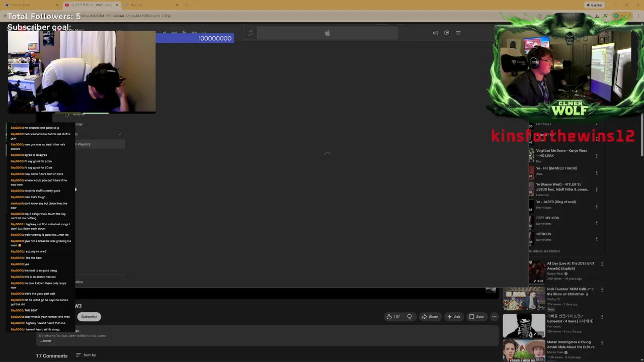Toggle volume icon in the music player bar
The width and height of the screenshot is (644, 362).
[436, 33]
